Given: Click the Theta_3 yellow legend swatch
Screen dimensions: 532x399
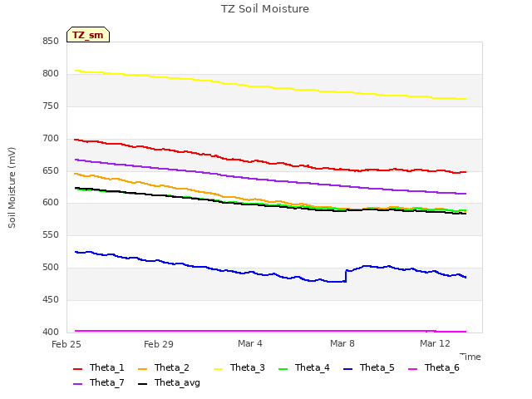Looking at the screenshot, I should (218, 368).
